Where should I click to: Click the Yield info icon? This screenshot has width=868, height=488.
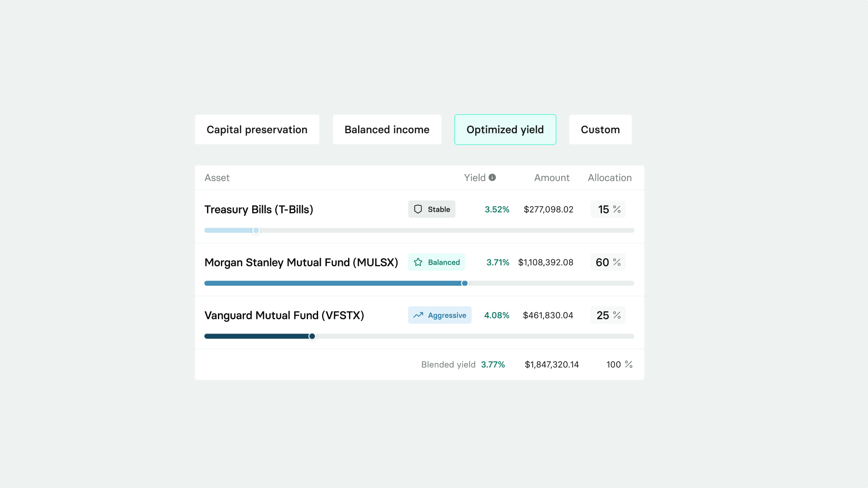(492, 177)
